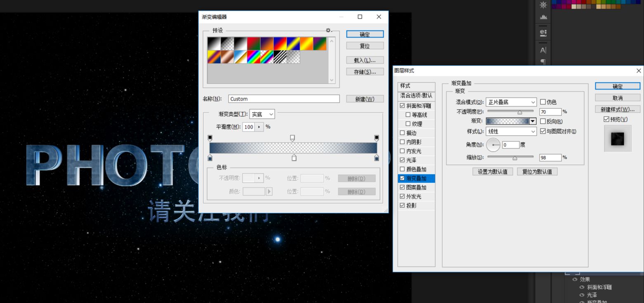
Task: Click Reset (复位) in Gradient Editor
Action: 365,46
